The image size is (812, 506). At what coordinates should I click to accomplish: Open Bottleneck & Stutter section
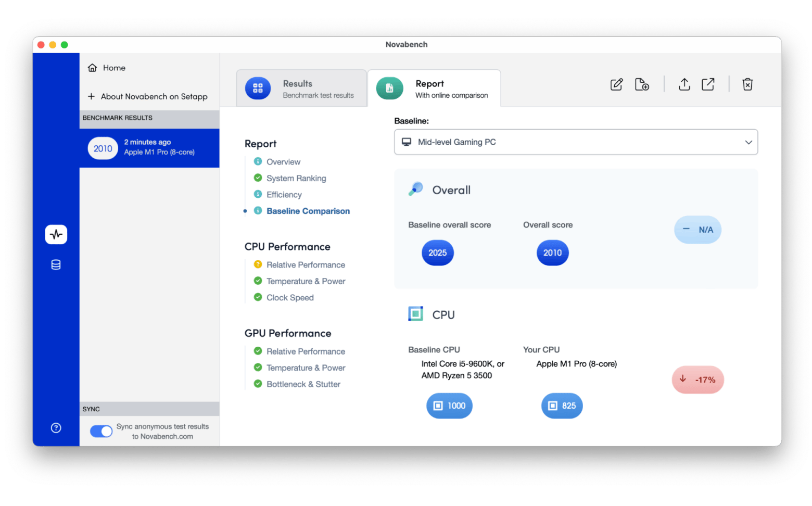[303, 384]
